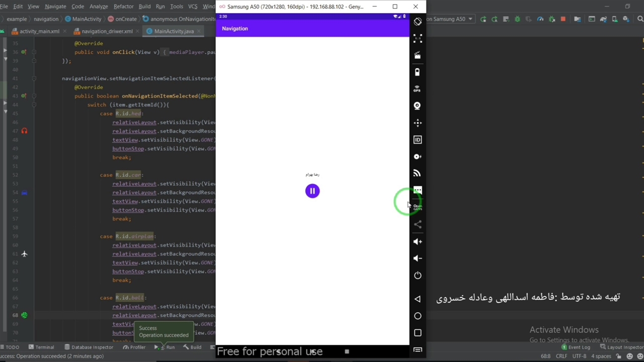Click the red Stop app icon

pos(562,19)
